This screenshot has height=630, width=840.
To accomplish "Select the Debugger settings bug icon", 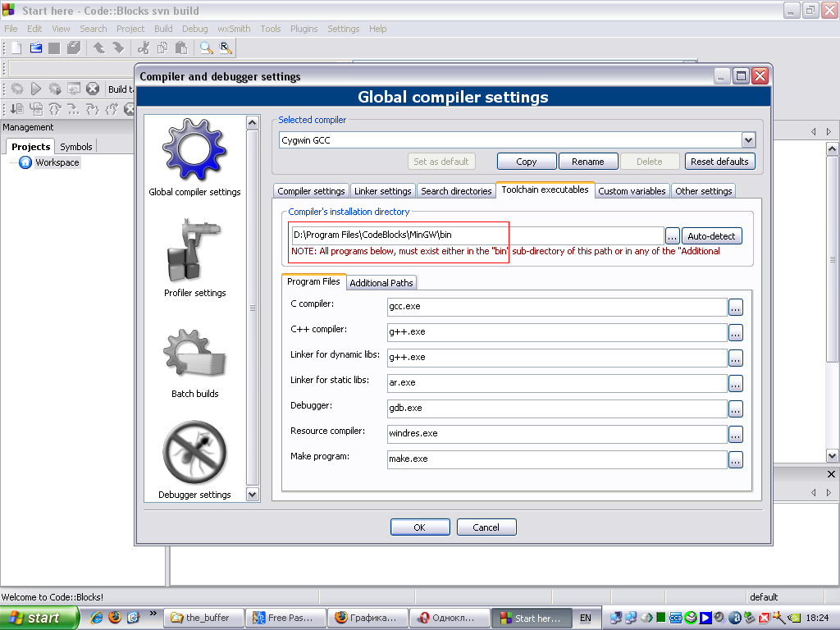I will (x=194, y=454).
